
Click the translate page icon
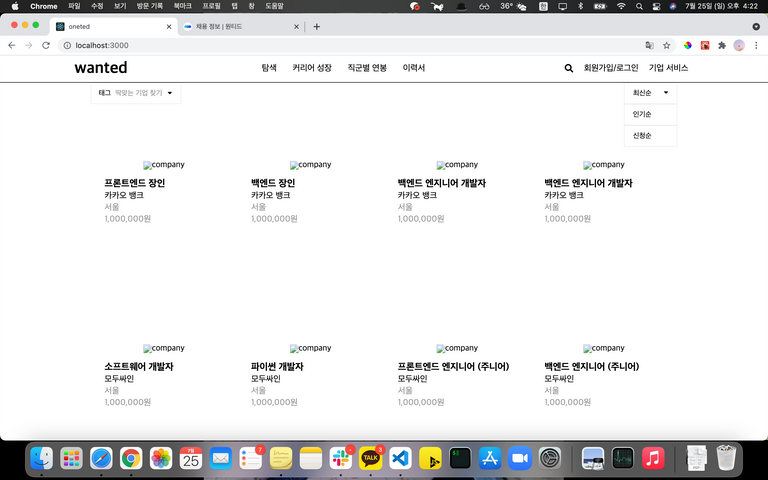pyautogui.click(x=649, y=45)
